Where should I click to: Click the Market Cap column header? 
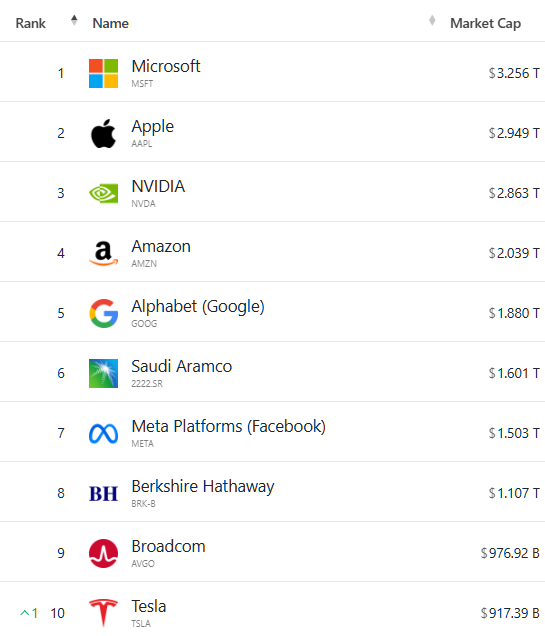click(485, 24)
